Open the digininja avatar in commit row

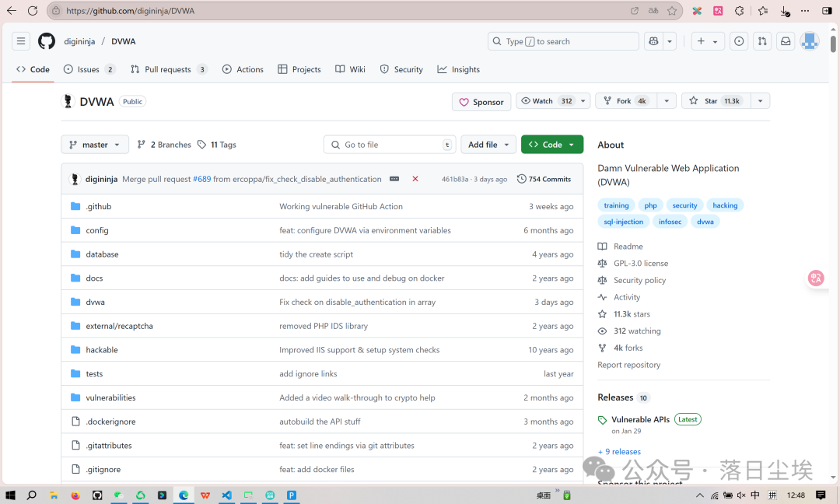point(75,179)
